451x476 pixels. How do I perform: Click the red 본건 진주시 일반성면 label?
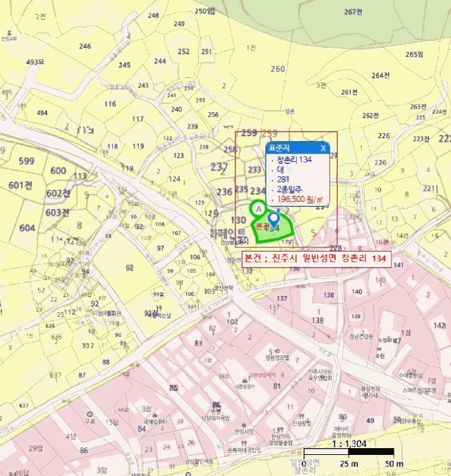[x=316, y=259]
